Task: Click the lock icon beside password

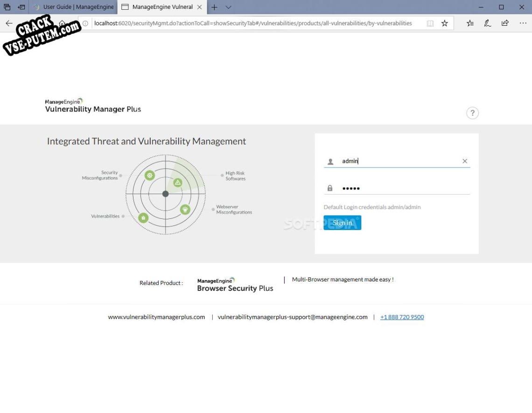Action: tap(329, 188)
